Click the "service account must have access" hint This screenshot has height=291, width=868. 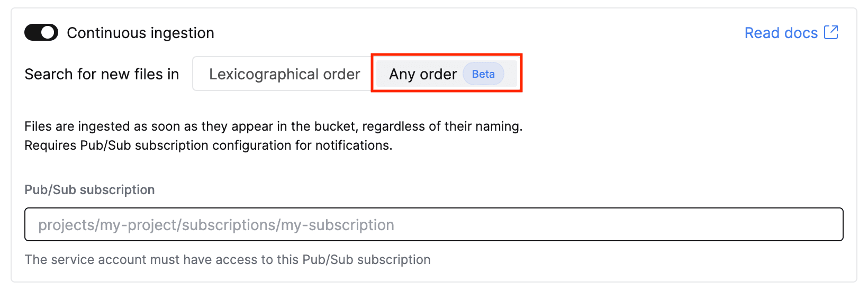pyautogui.click(x=227, y=260)
